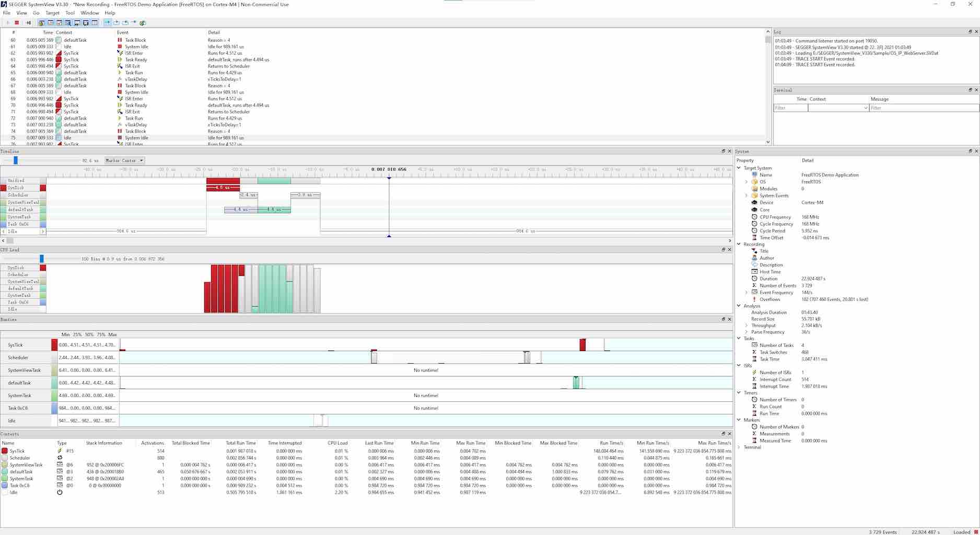The width and height of the screenshot is (980, 535).
Task: Click the Start Recording play icon
Action: [x=7, y=23]
